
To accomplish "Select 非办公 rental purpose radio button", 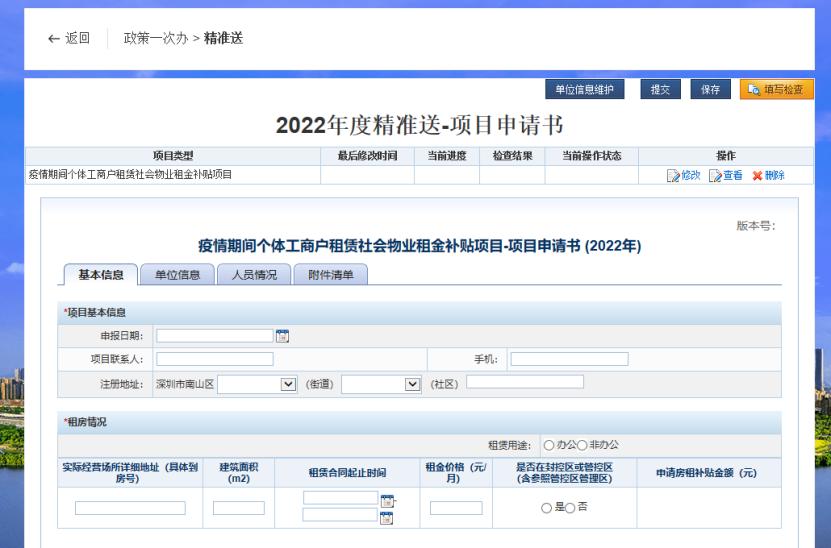I will [582, 445].
